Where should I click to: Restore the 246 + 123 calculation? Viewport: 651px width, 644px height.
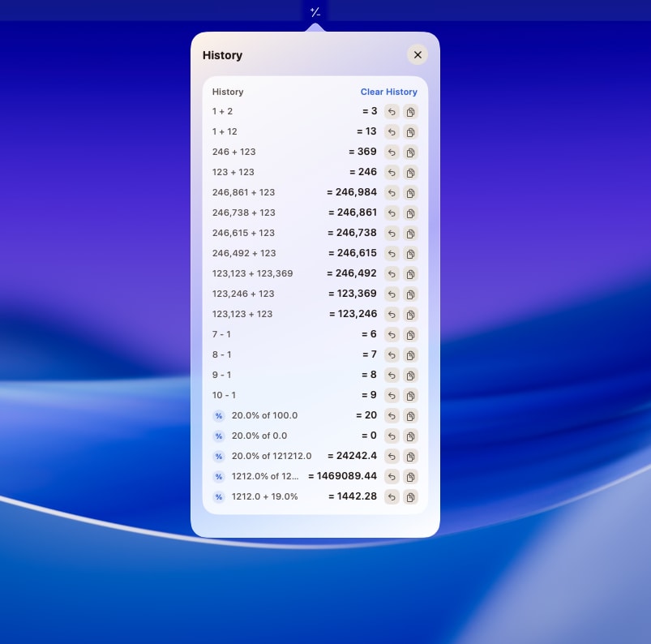click(392, 152)
